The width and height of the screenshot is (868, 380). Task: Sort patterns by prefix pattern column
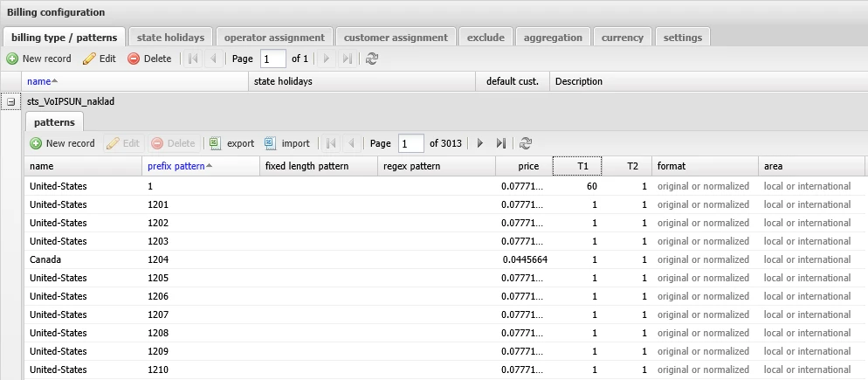tap(200, 166)
